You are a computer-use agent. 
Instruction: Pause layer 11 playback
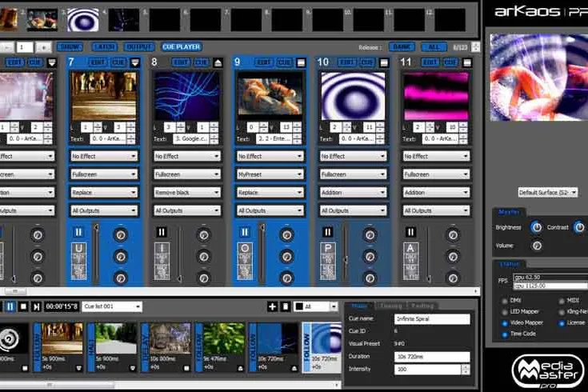(x=410, y=232)
